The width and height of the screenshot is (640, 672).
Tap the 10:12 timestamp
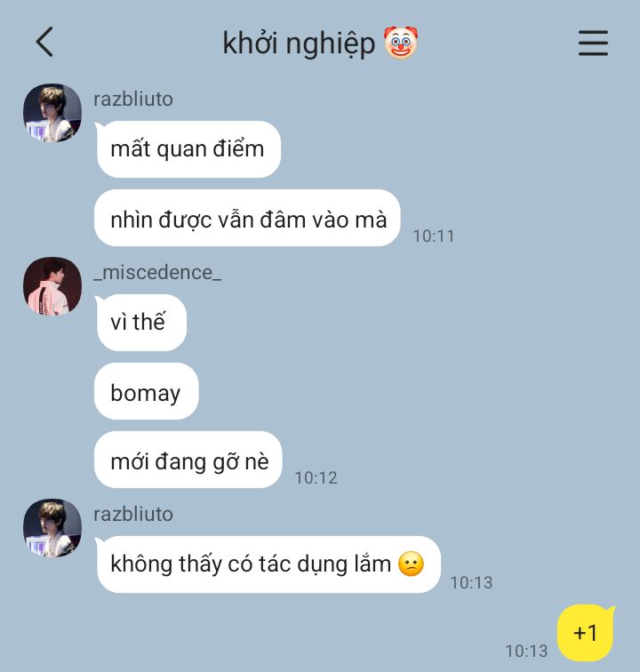tap(316, 478)
